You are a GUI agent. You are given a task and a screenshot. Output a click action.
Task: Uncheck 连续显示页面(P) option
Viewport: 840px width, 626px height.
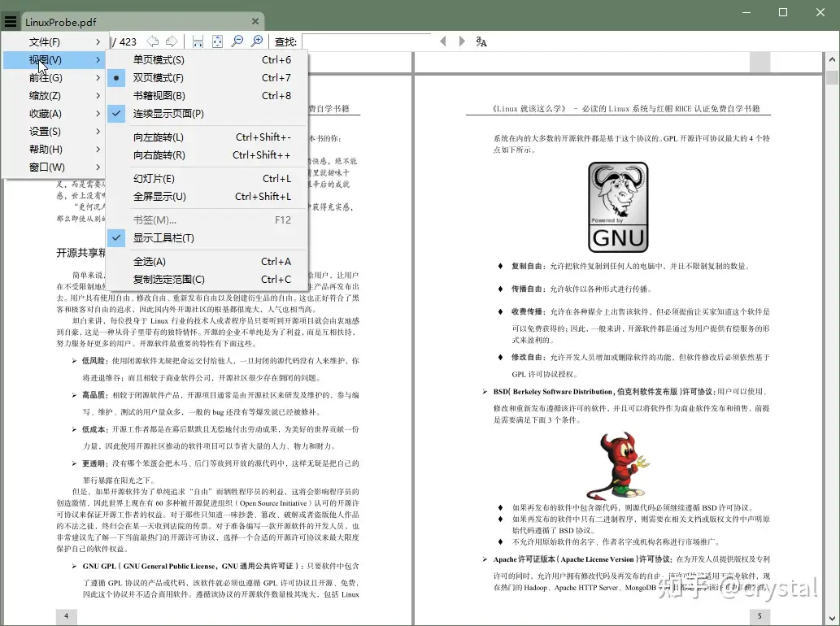coord(168,114)
